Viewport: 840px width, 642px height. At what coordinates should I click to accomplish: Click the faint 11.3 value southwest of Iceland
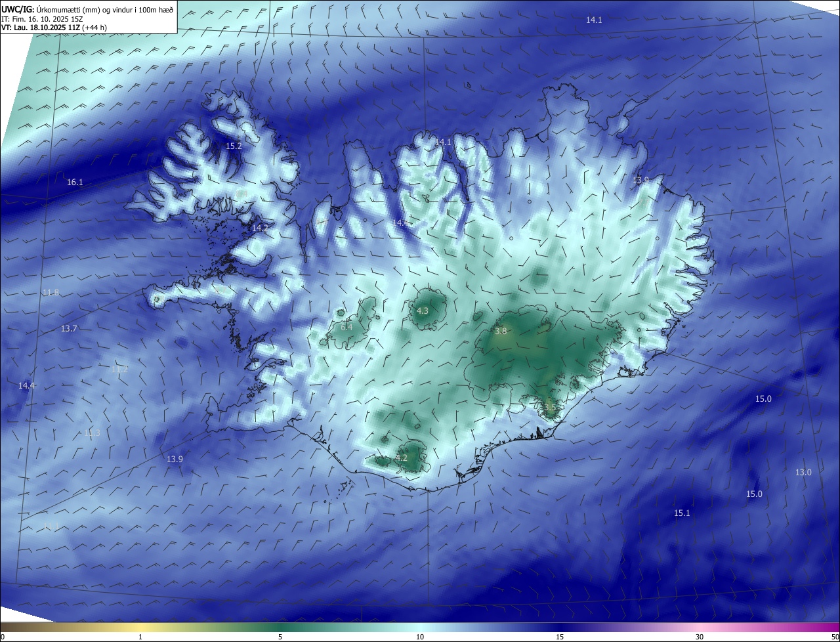tap(92, 433)
